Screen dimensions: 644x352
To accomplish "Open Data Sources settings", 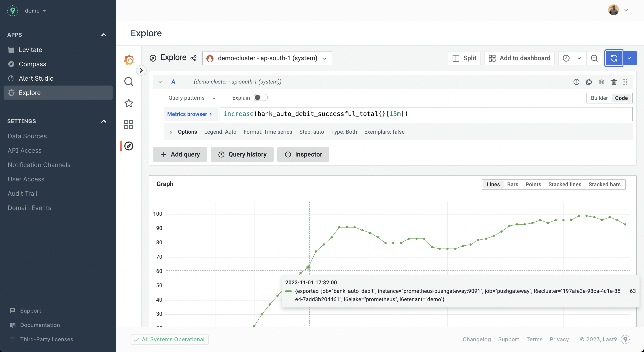I will coord(27,136).
